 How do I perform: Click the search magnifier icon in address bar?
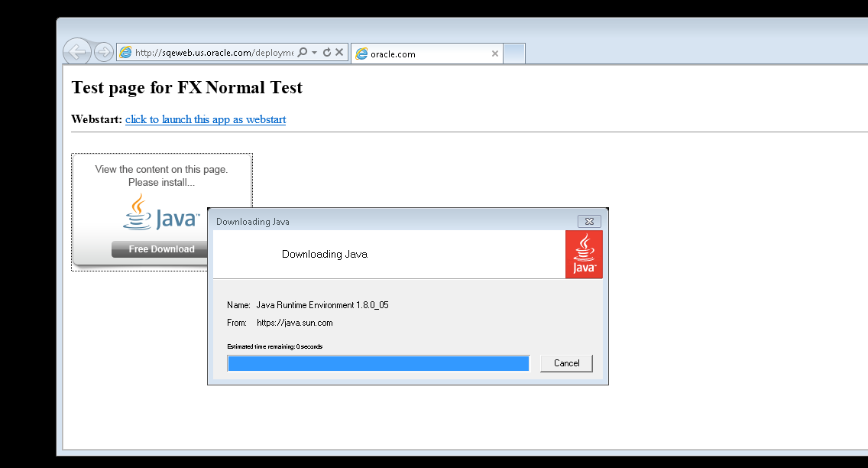303,53
